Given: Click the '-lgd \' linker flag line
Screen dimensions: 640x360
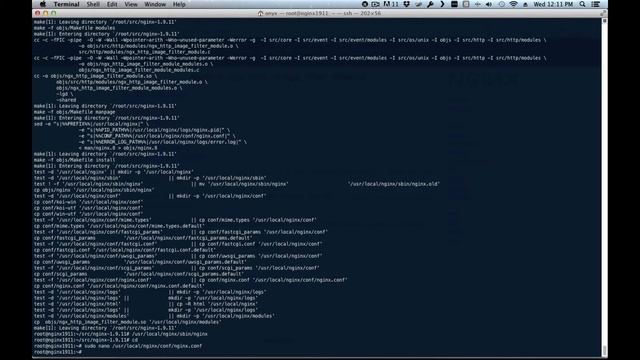Looking at the screenshot, I should [x=65, y=94].
